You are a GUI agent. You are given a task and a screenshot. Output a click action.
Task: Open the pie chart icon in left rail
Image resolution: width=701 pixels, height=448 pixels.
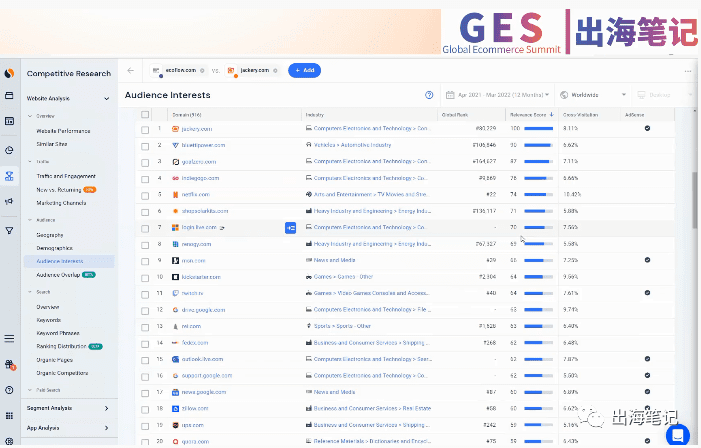pos(9,150)
